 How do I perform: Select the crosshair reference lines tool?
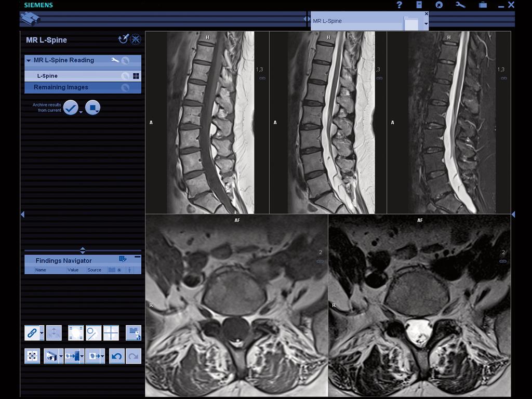pos(111,333)
